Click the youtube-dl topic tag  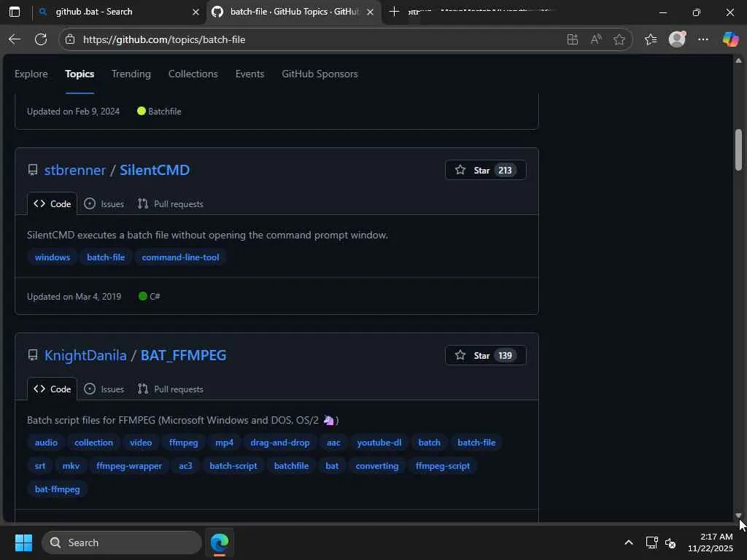pos(379,443)
